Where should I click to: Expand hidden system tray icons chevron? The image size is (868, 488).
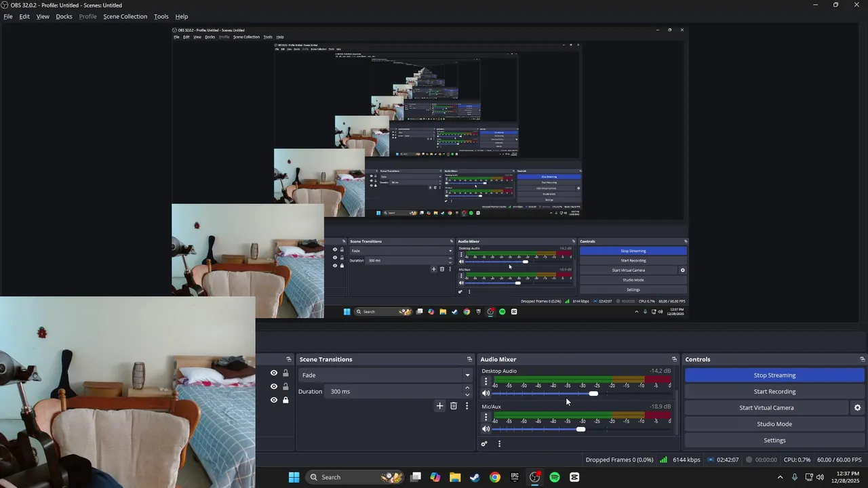[780, 477]
